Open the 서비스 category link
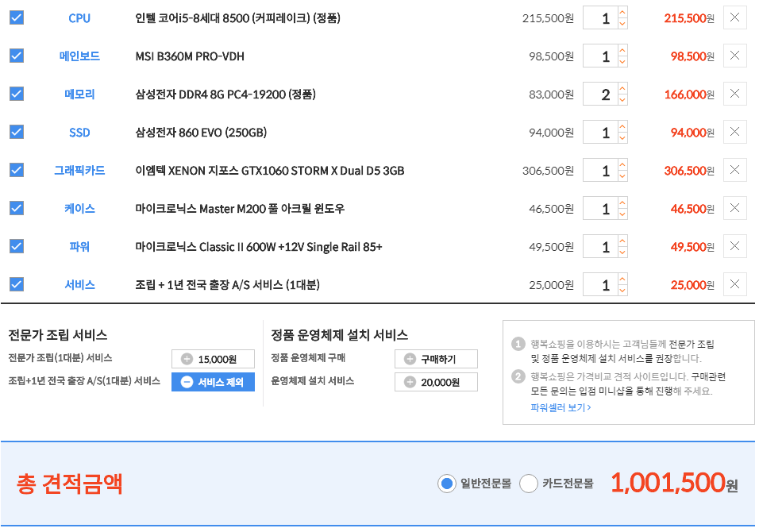The width and height of the screenshot is (759, 532). pyautogui.click(x=79, y=284)
